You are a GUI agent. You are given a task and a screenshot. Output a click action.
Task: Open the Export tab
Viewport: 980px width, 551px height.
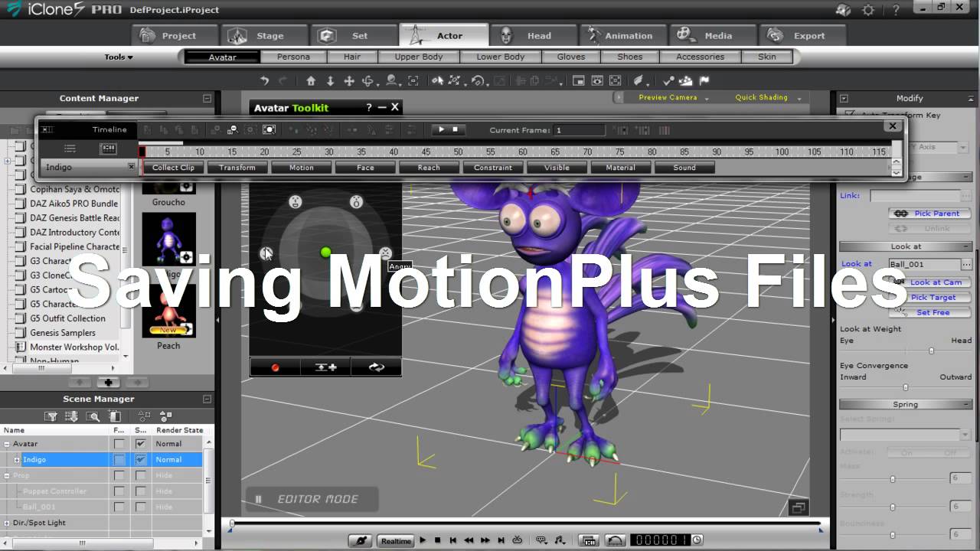(802, 35)
